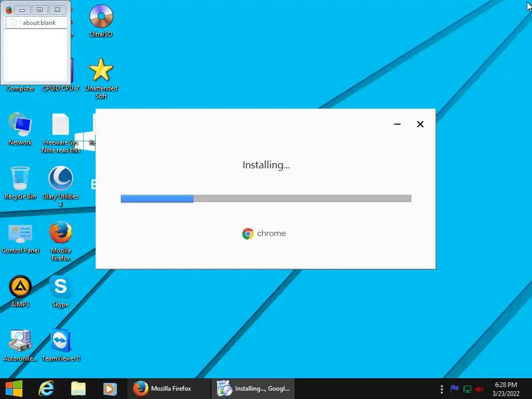Open the media player taskbar icon
Viewport: 532px width, 399px height.
[x=110, y=389]
